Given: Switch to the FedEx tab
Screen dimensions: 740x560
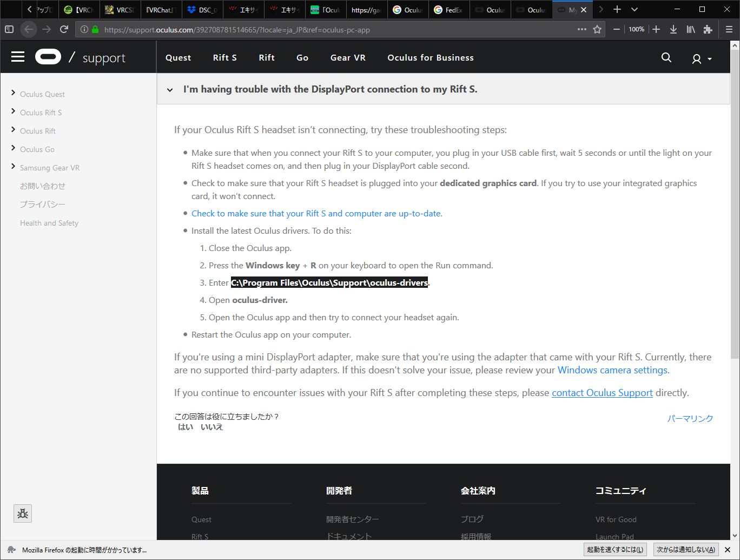Looking at the screenshot, I should click(449, 10).
